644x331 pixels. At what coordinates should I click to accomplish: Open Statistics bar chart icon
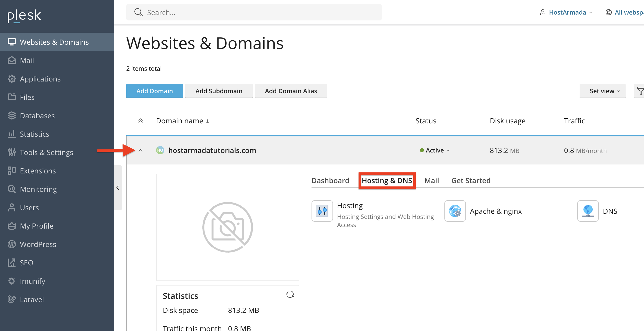pyautogui.click(x=12, y=134)
